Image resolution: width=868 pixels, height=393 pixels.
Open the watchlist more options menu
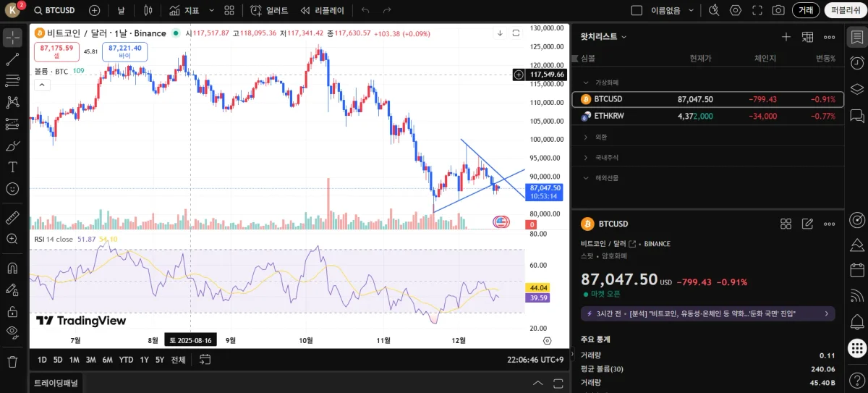pyautogui.click(x=830, y=37)
